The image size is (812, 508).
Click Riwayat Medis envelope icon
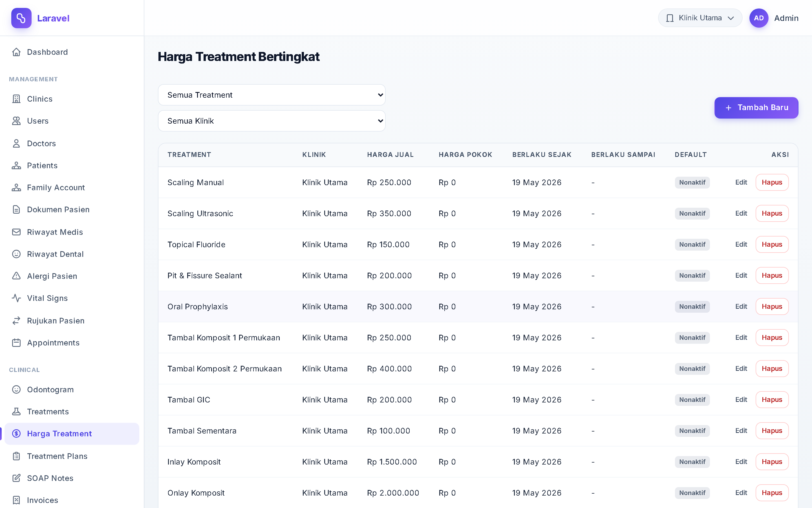pyautogui.click(x=16, y=232)
